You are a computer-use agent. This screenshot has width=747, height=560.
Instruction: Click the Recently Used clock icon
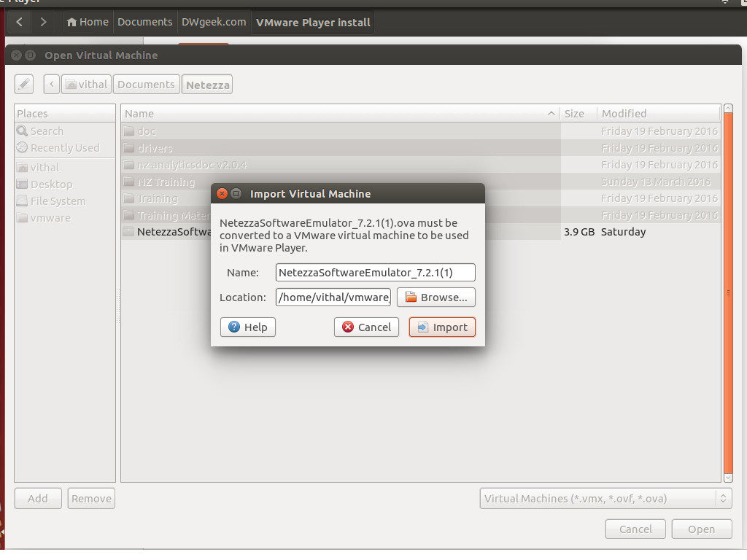(22, 147)
